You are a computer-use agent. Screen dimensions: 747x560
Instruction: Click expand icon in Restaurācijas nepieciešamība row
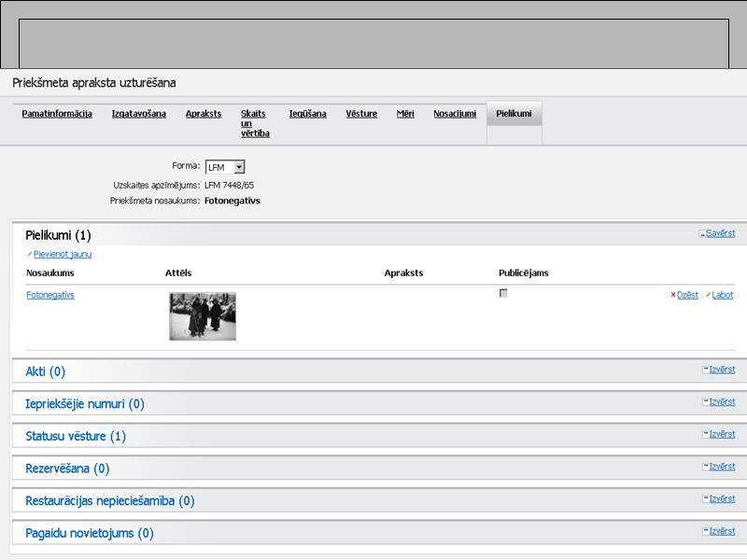coord(705,499)
